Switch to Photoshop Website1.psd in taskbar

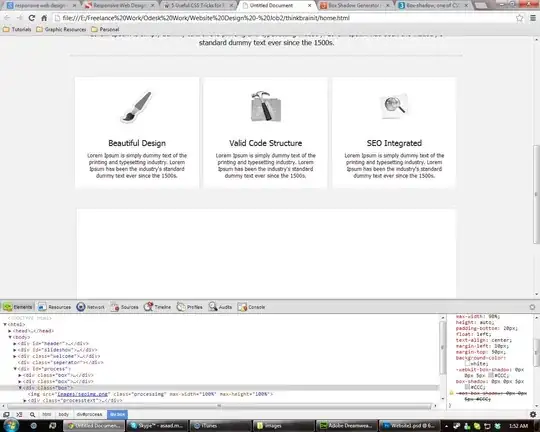[x=409, y=426]
